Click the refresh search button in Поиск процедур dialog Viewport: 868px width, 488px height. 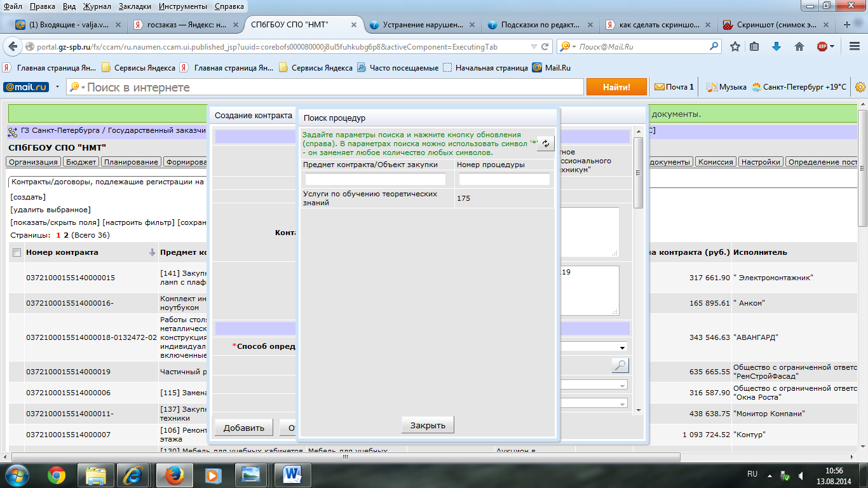[545, 144]
